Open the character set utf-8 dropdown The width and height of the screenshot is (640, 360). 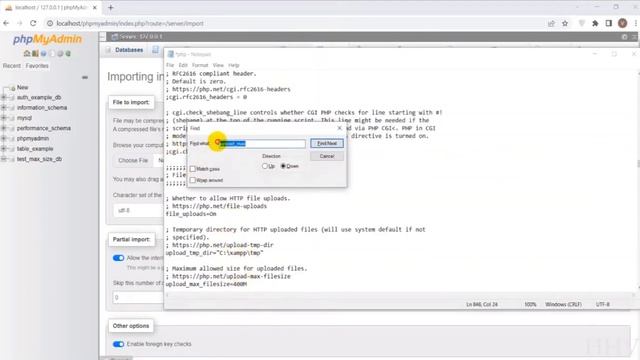[138, 211]
